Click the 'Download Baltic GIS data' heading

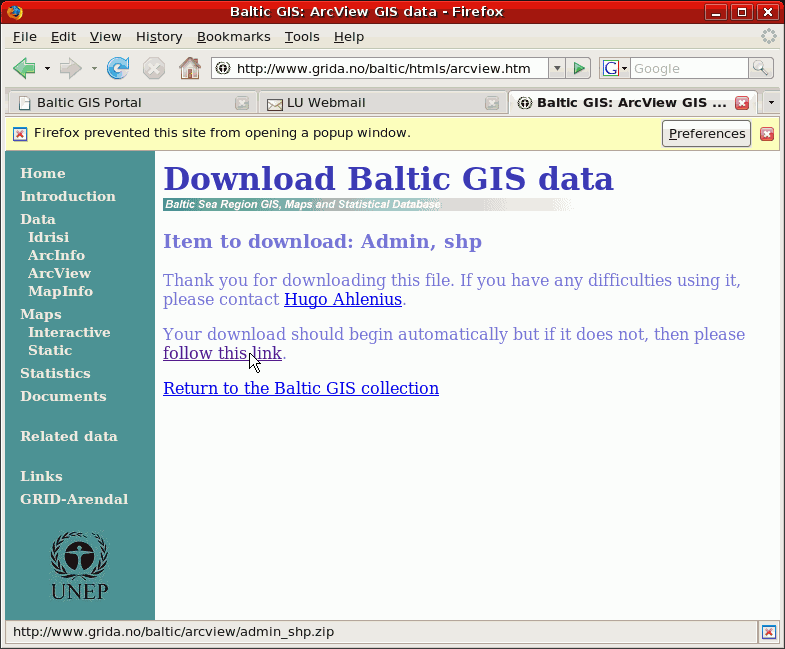click(x=388, y=179)
